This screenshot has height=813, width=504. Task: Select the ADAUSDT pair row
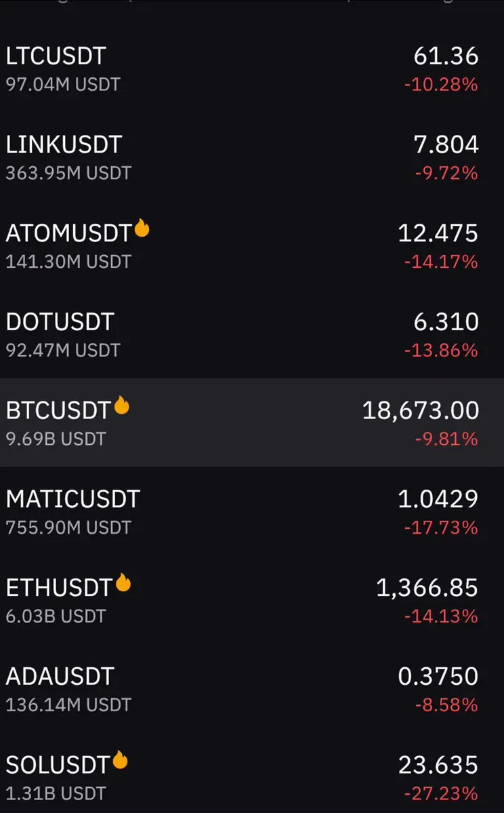(x=252, y=689)
